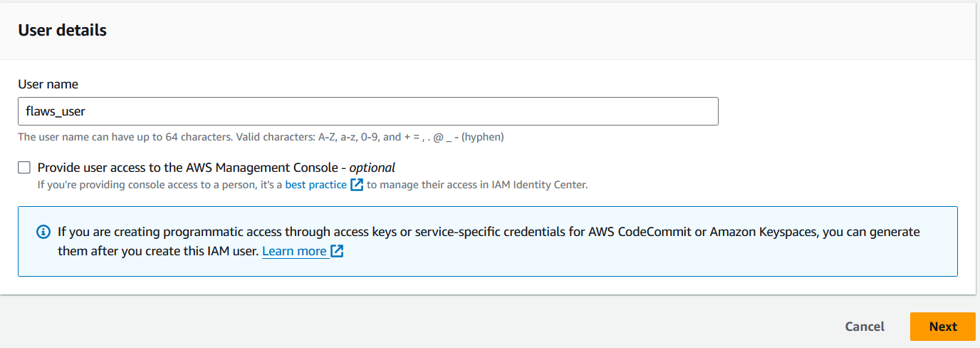Viewport: 980px width, 348px height.
Task: Focus the User name input field
Action: (x=367, y=111)
